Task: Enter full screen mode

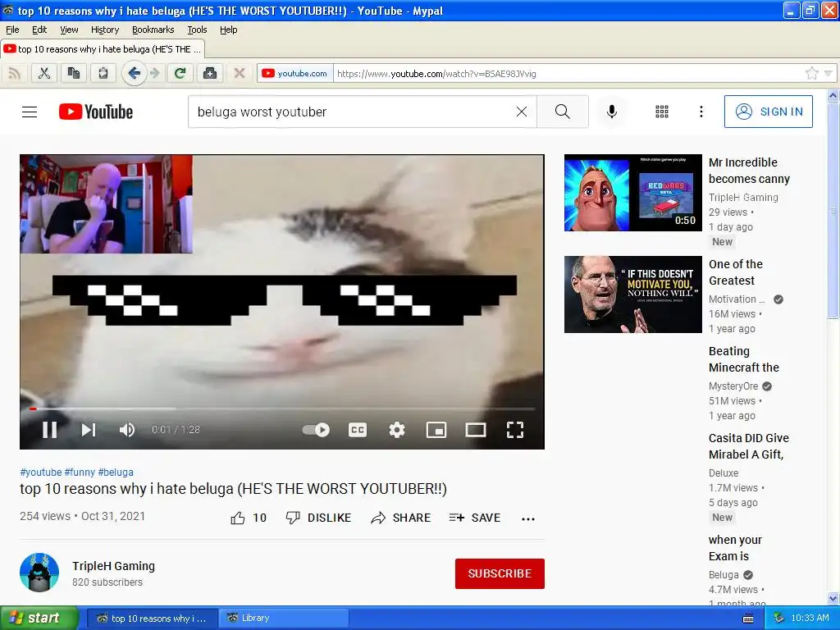Action: [515, 429]
